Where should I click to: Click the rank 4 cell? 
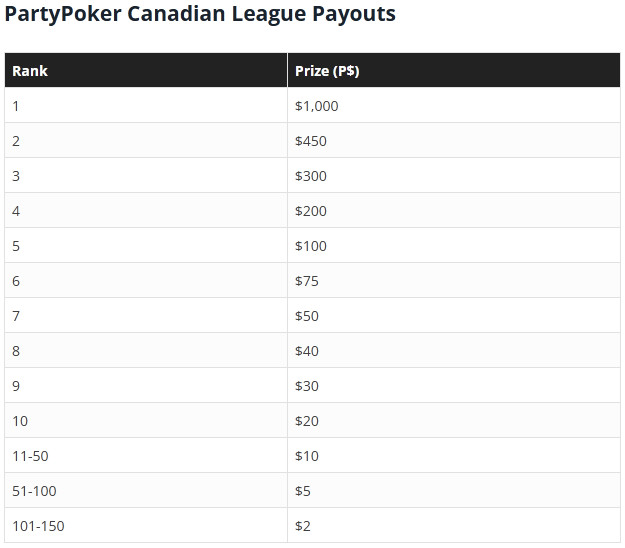point(146,211)
